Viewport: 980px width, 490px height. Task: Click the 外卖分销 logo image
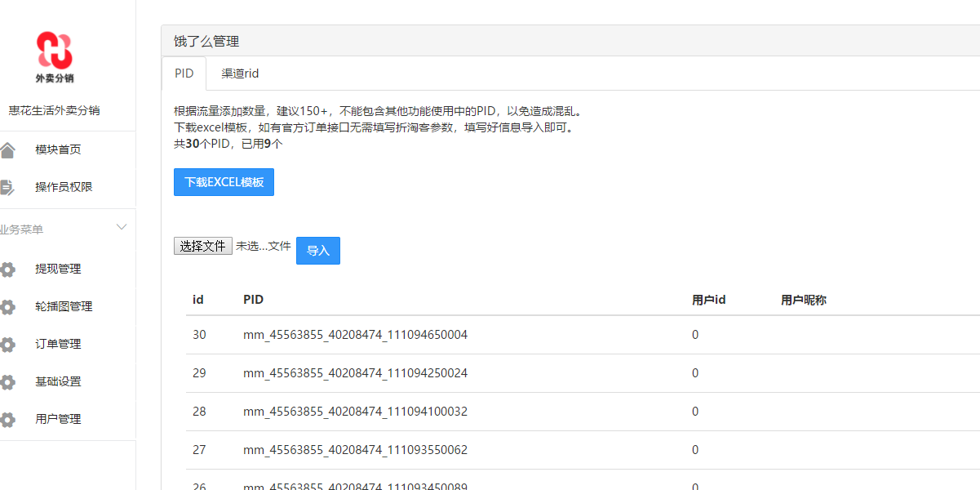[55, 57]
